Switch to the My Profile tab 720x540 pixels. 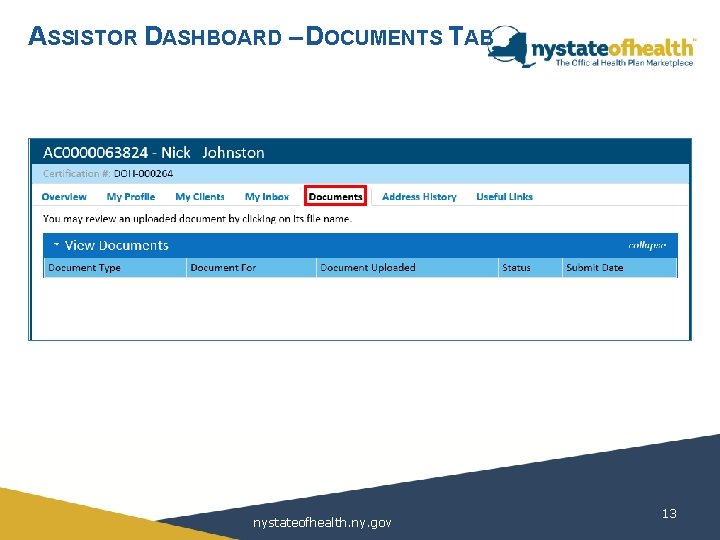point(131,197)
